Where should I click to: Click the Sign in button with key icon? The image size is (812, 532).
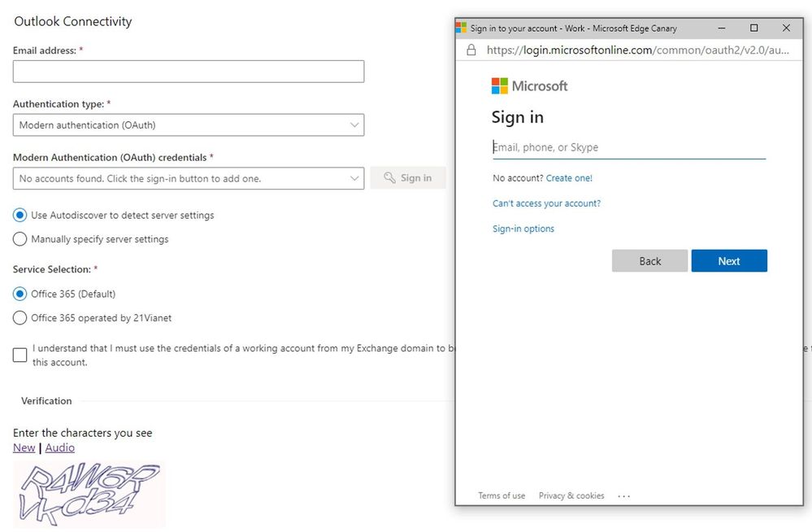408,178
